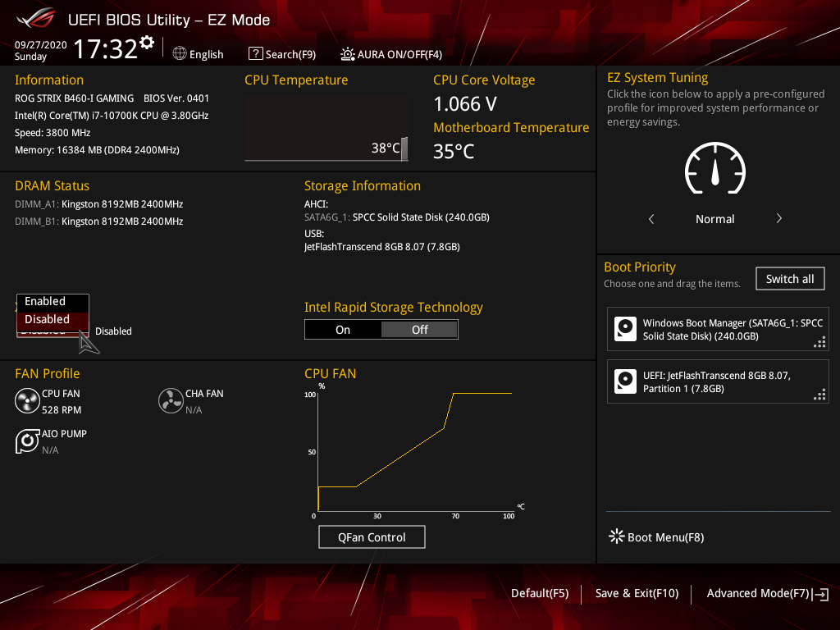Load Default(F5) settings
840x630 pixels.
[540, 593]
